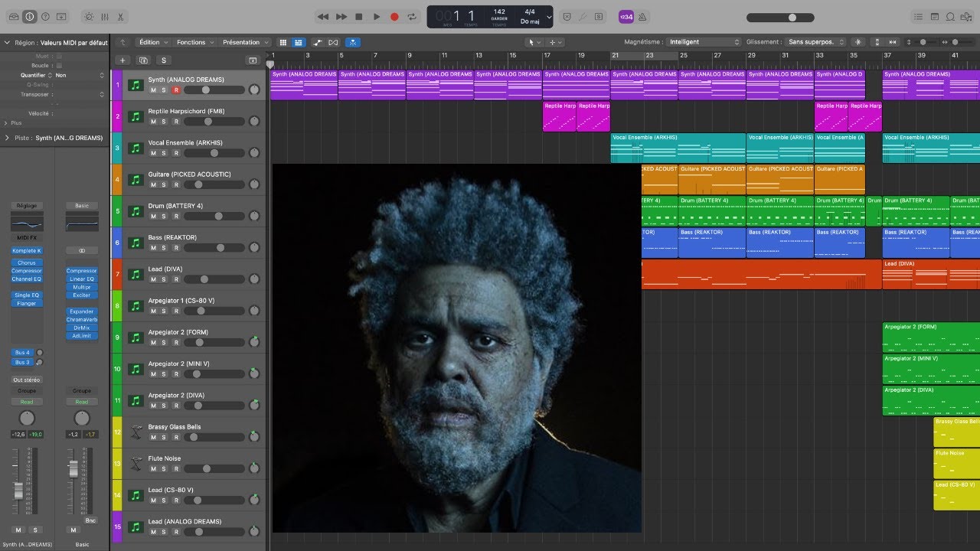Open the toolbar download tray icon
Image resolution: width=980 pixels, height=551 pixels.
pos(61,16)
